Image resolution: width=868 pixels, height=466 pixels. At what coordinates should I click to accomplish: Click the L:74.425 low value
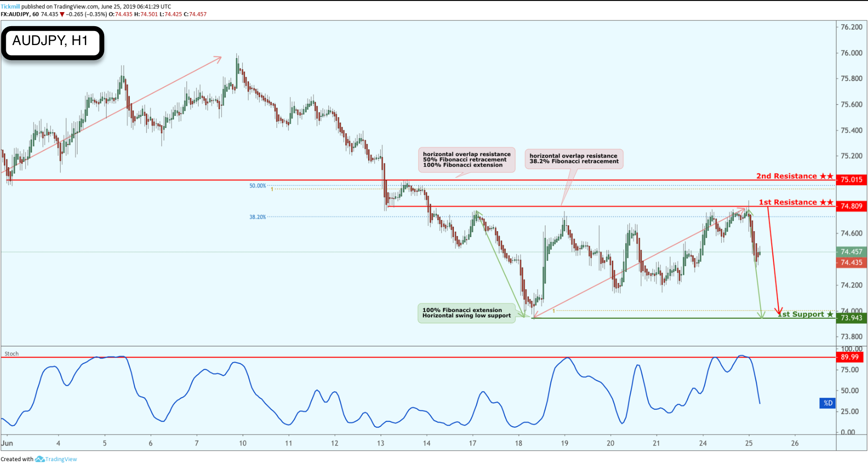point(170,14)
